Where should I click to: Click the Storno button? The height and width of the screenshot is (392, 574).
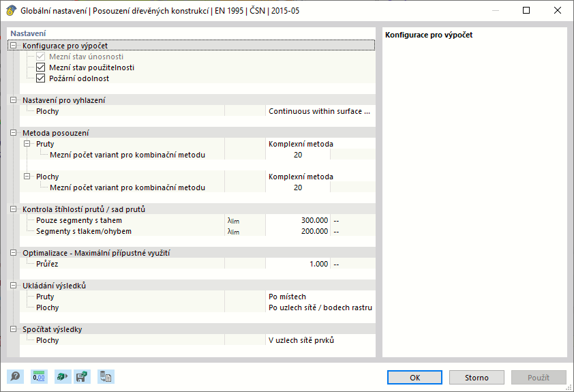coord(477,377)
